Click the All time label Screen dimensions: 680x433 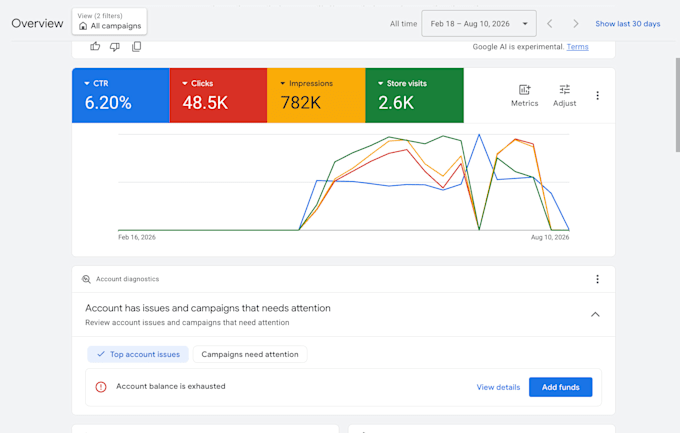403,24
